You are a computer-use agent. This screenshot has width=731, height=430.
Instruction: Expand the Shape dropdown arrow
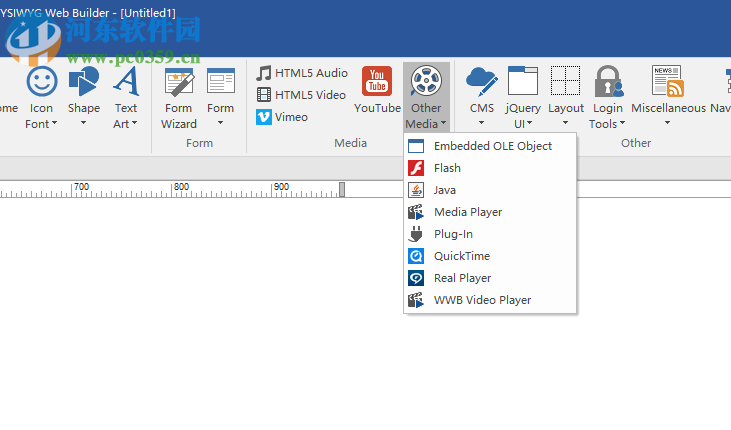83,123
